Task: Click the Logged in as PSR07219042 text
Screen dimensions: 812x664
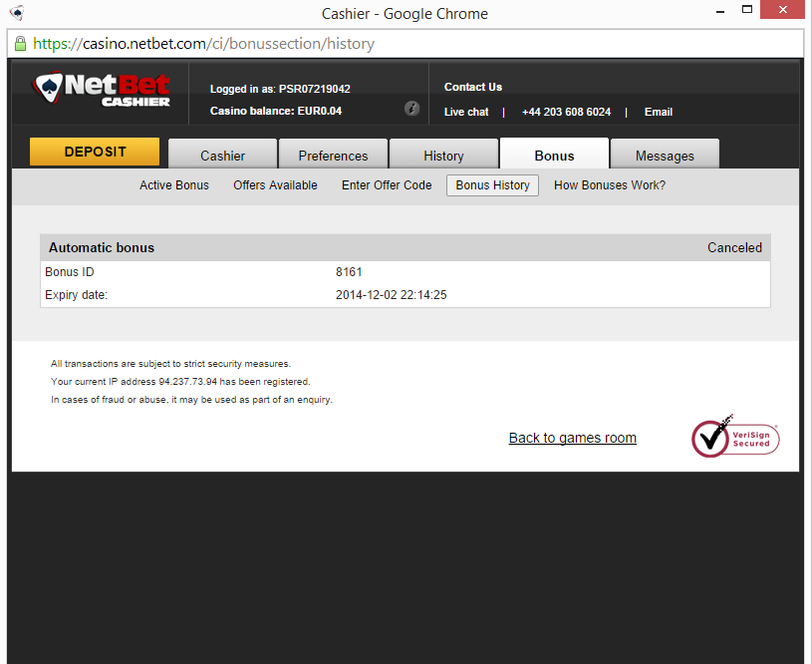Action: tap(280, 89)
